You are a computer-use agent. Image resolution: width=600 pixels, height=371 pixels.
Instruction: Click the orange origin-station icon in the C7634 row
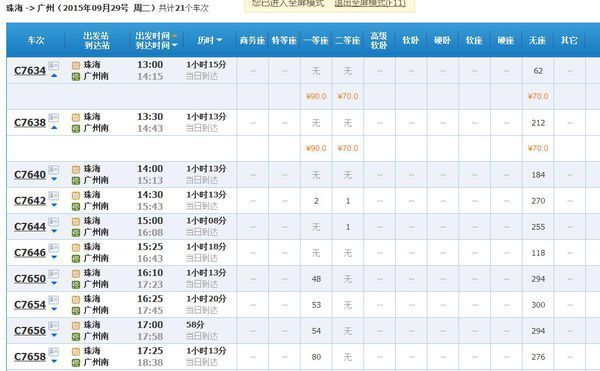[76, 65]
